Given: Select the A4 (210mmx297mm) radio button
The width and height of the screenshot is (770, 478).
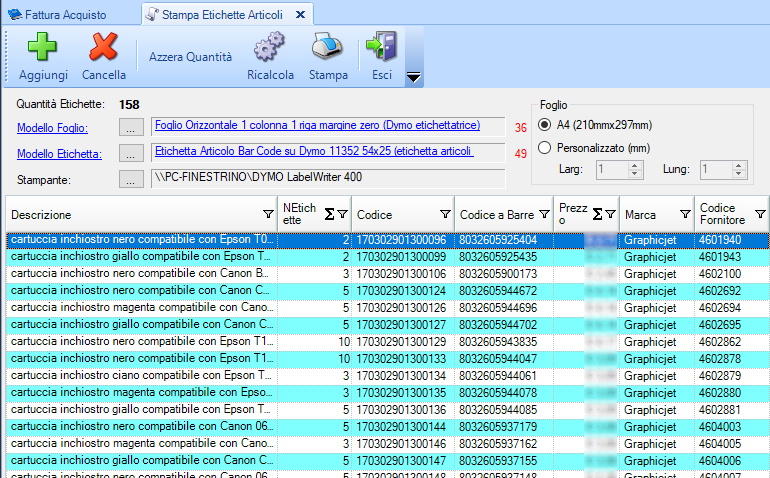Looking at the screenshot, I should (x=545, y=125).
